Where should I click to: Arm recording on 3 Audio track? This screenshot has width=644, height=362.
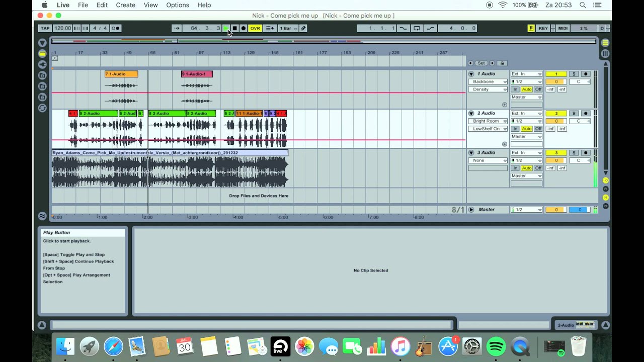click(585, 152)
